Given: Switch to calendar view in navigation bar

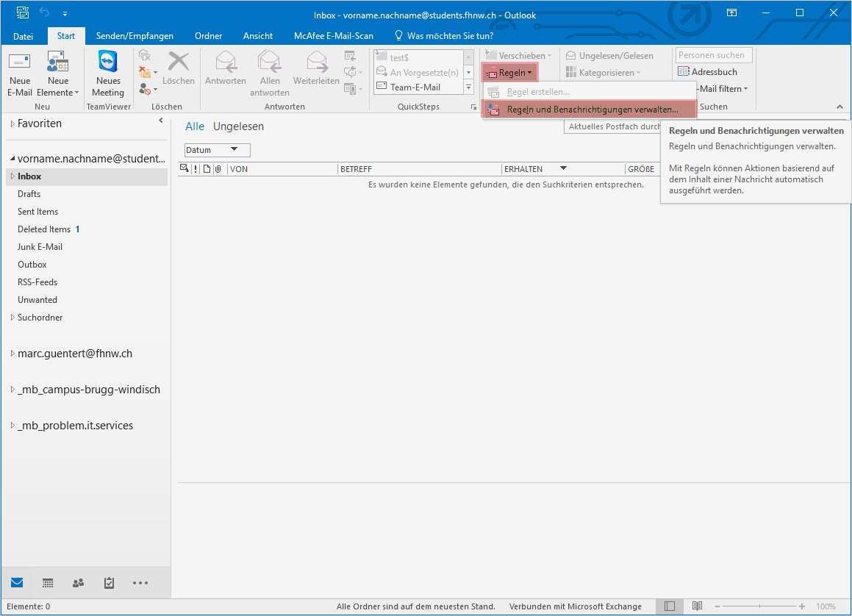Looking at the screenshot, I should (48, 583).
